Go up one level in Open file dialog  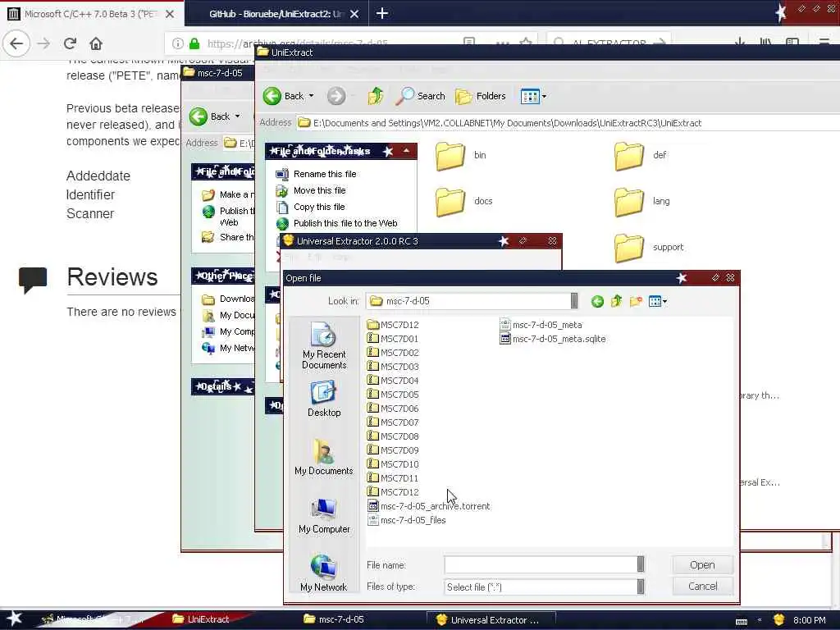click(x=617, y=301)
